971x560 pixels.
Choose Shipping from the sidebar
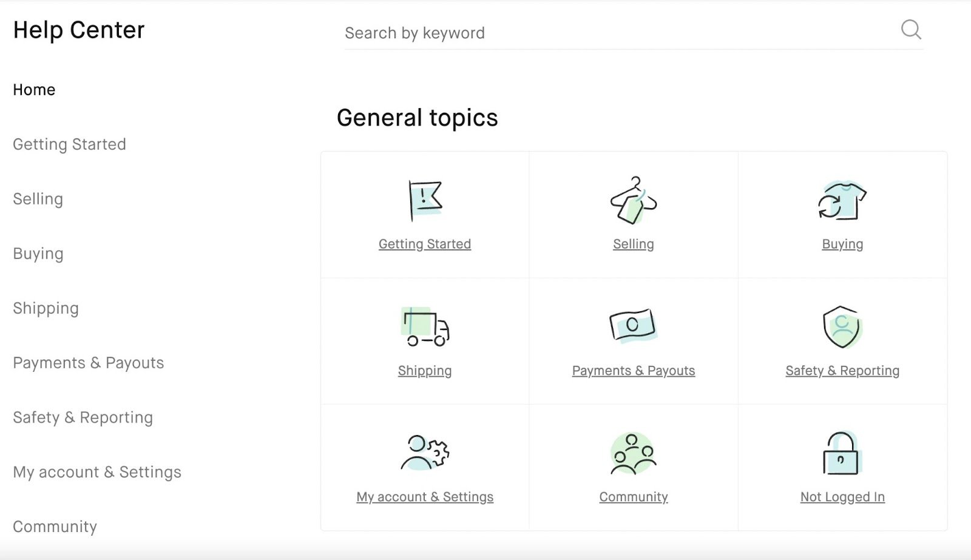pyautogui.click(x=46, y=308)
